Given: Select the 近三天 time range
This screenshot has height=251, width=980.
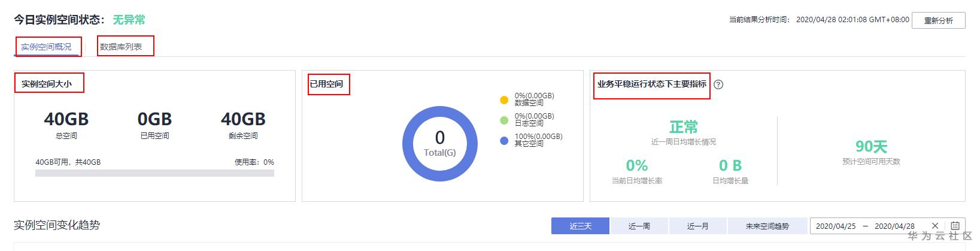Looking at the screenshot, I should [580, 226].
